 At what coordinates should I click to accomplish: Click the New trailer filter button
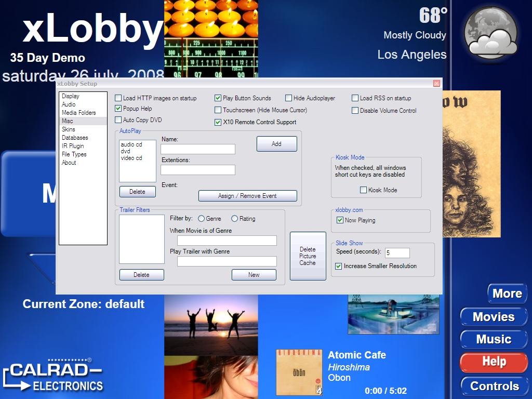click(254, 275)
